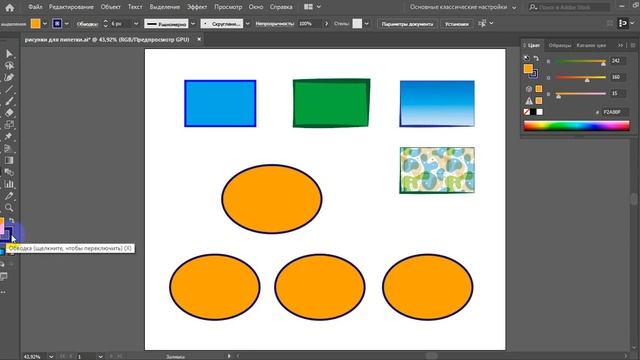Open the artboard number dropdown
This screenshot has height=360, width=640.
coord(100,357)
